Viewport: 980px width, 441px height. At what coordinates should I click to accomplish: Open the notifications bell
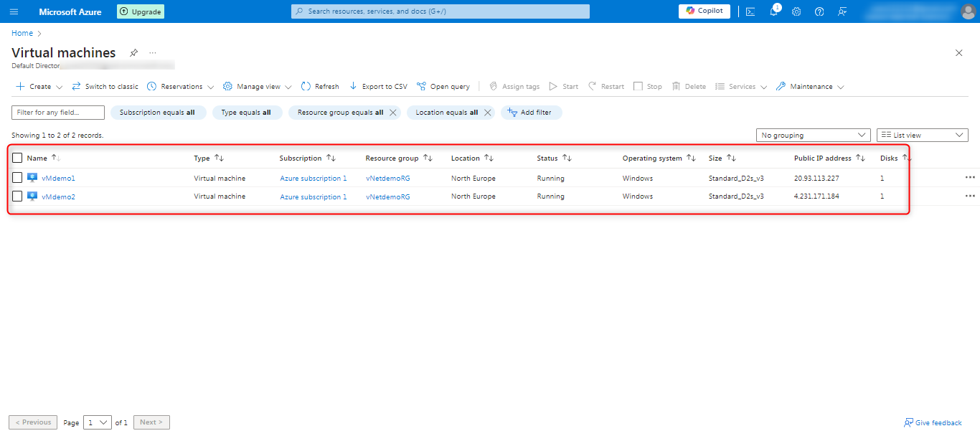[774, 11]
